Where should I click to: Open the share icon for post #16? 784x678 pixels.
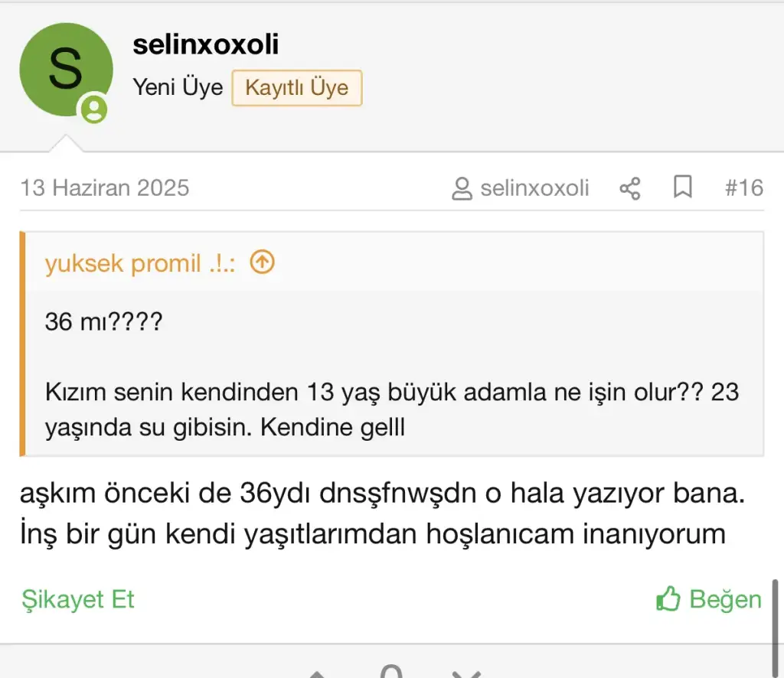coord(630,188)
